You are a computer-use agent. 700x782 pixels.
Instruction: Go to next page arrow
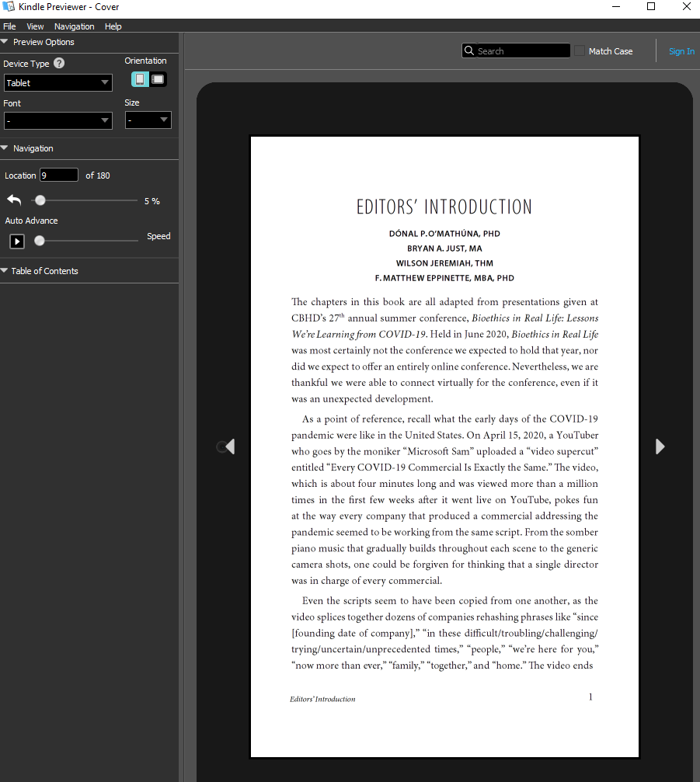tap(660, 447)
